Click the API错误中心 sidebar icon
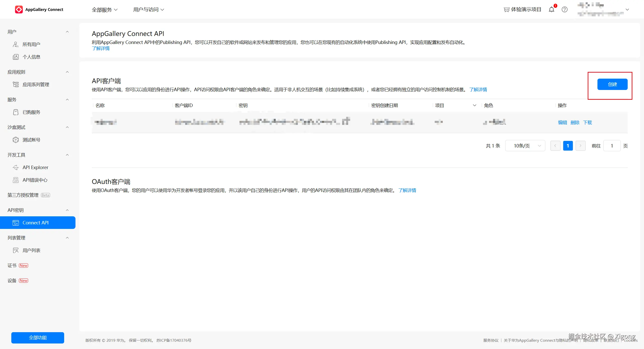Image resolution: width=644 pixels, height=349 pixels. 16,180
